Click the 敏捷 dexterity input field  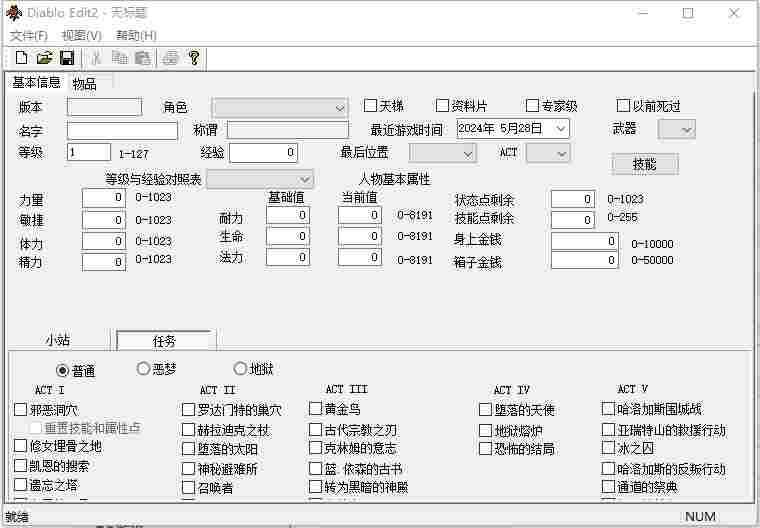104,220
